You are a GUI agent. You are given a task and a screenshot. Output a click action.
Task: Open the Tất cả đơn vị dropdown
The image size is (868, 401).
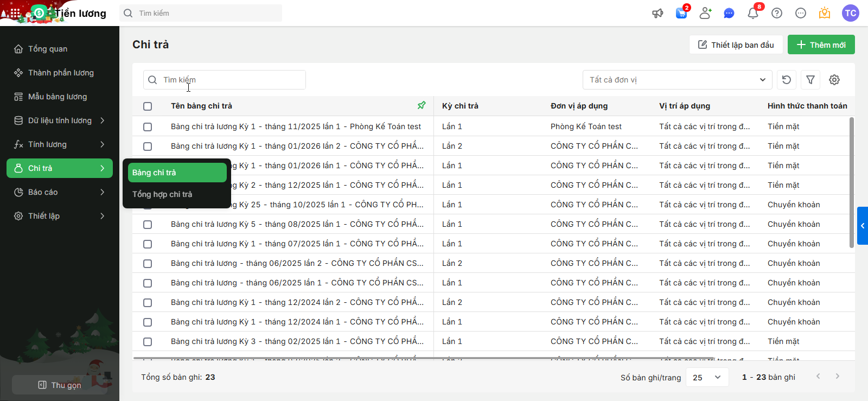(677, 80)
